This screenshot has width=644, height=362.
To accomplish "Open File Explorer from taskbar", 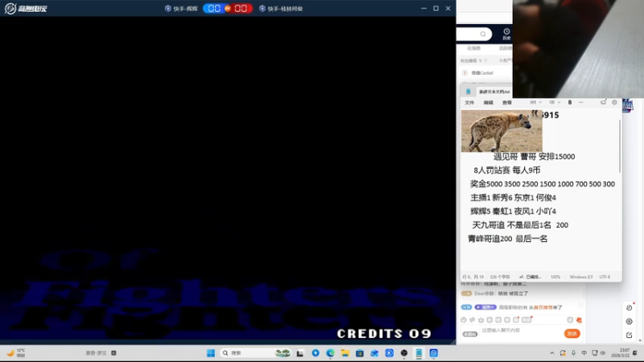I will coord(345,353).
